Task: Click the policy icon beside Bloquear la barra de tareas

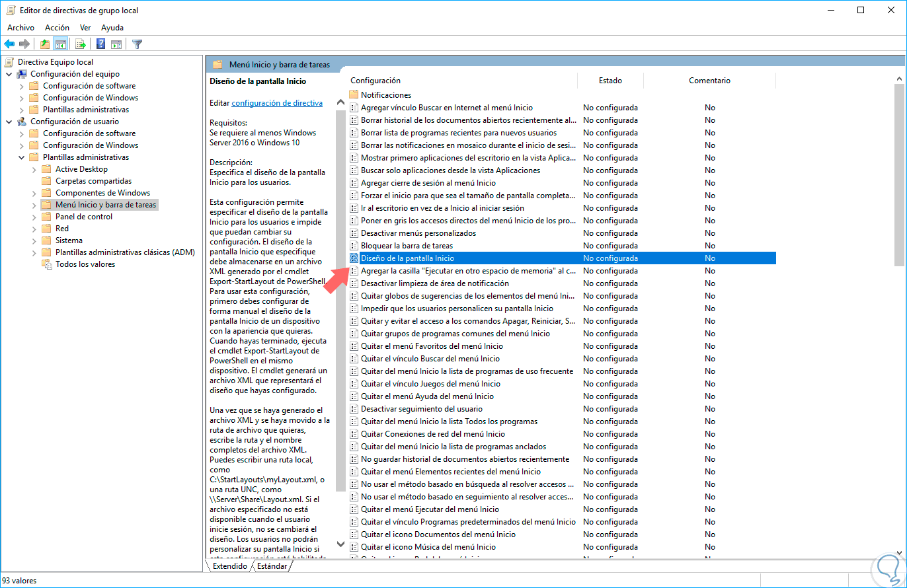Action: coord(354,246)
